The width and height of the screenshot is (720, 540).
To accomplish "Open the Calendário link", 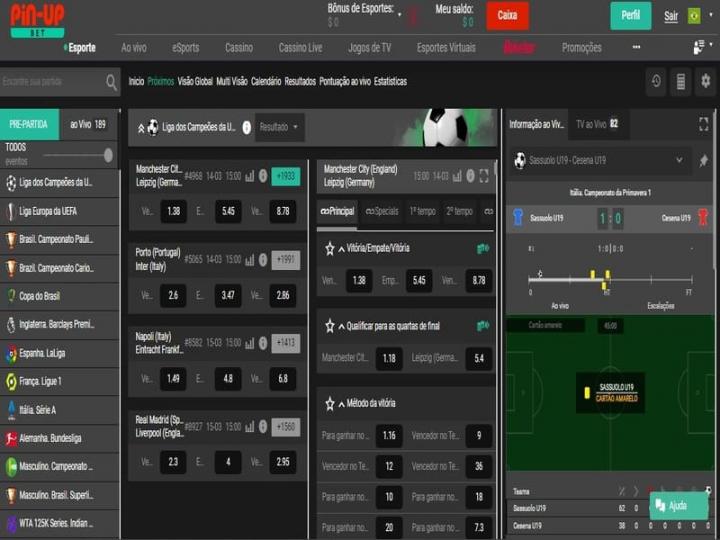I will pyautogui.click(x=266, y=82).
